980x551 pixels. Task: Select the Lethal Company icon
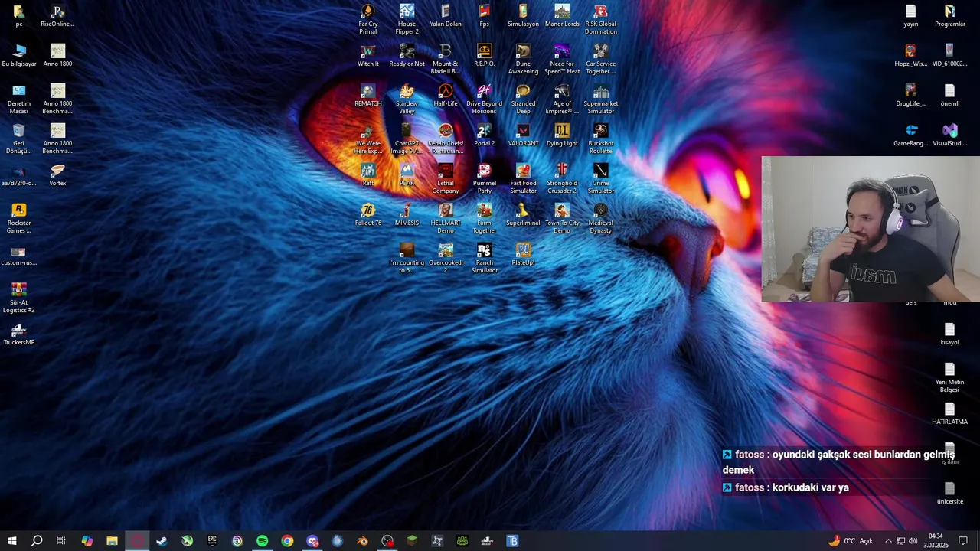(446, 178)
